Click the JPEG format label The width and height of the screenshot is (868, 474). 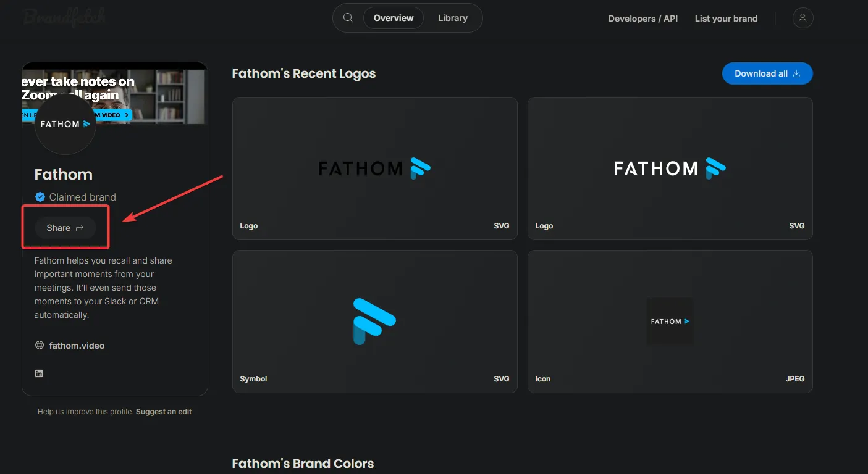click(x=795, y=379)
